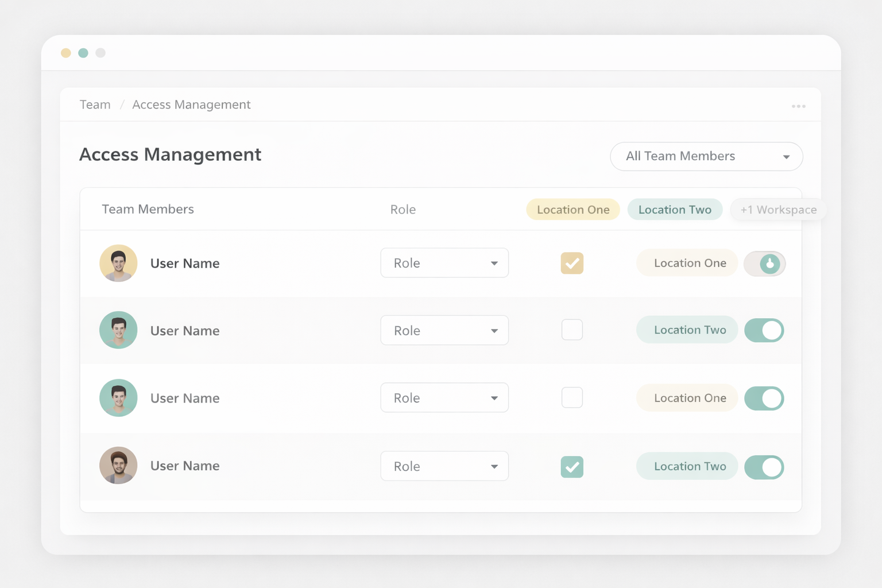Check the second row's empty checkbox

[x=572, y=330]
